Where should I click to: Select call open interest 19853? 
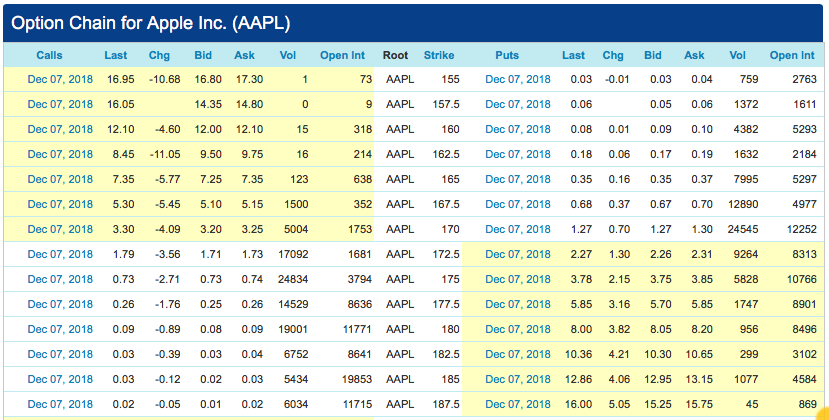tap(357, 379)
